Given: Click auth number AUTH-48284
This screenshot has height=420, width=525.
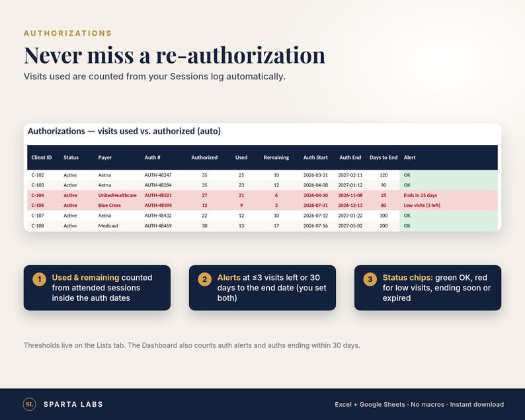Looking at the screenshot, I should point(158,185).
